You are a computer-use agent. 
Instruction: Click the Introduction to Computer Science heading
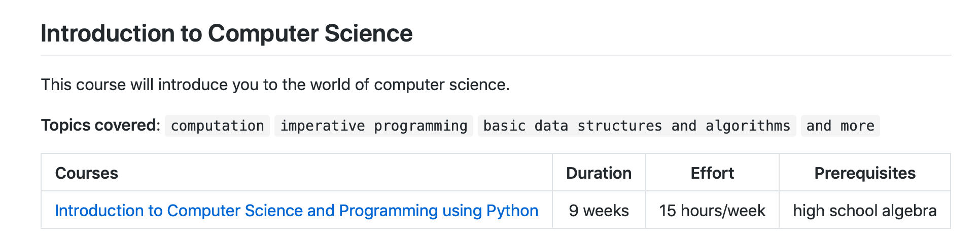click(227, 33)
